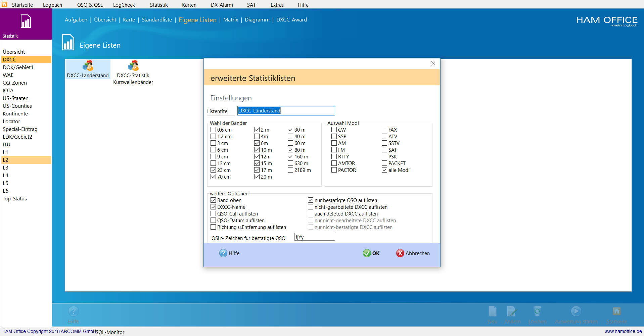The width and height of the screenshot is (644, 336).
Task: Enable the 0,6 cm band checkbox
Action: point(213,130)
